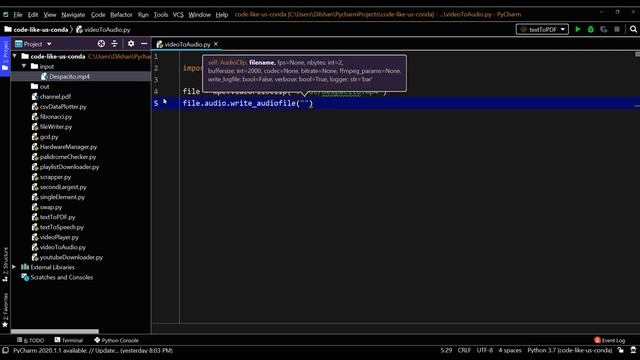640x360 pixels.
Task: Click the stop process icon
Action: (617, 29)
